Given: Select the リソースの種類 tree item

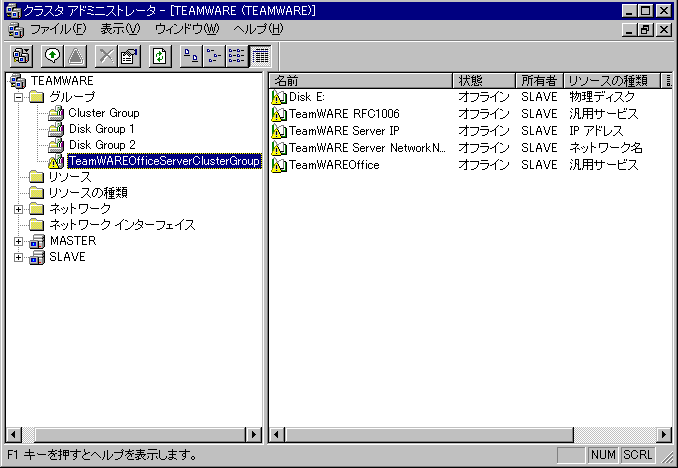Looking at the screenshot, I should pos(88,193).
